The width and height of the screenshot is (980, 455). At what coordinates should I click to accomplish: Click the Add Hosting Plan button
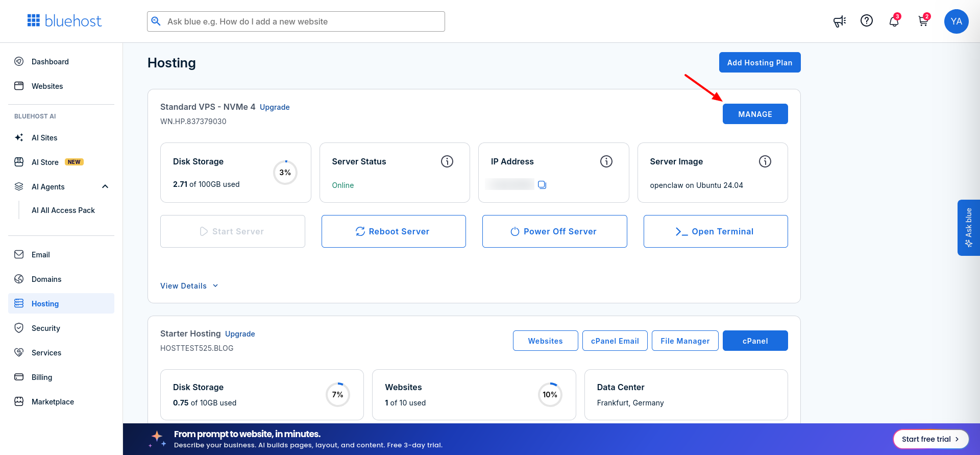[x=759, y=62]
